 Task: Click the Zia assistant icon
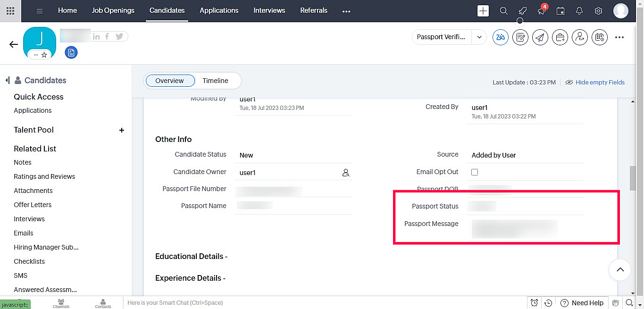(x=501, y=37)
